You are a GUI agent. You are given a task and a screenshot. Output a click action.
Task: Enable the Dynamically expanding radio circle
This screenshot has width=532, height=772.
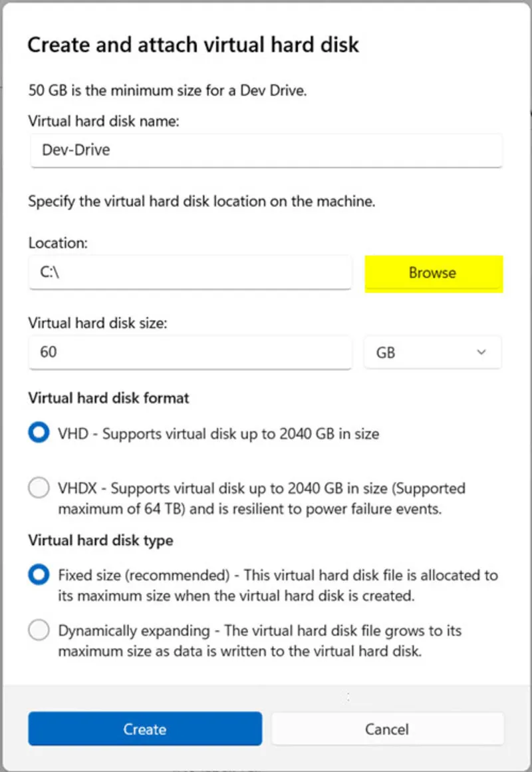[x=39, y=630]
